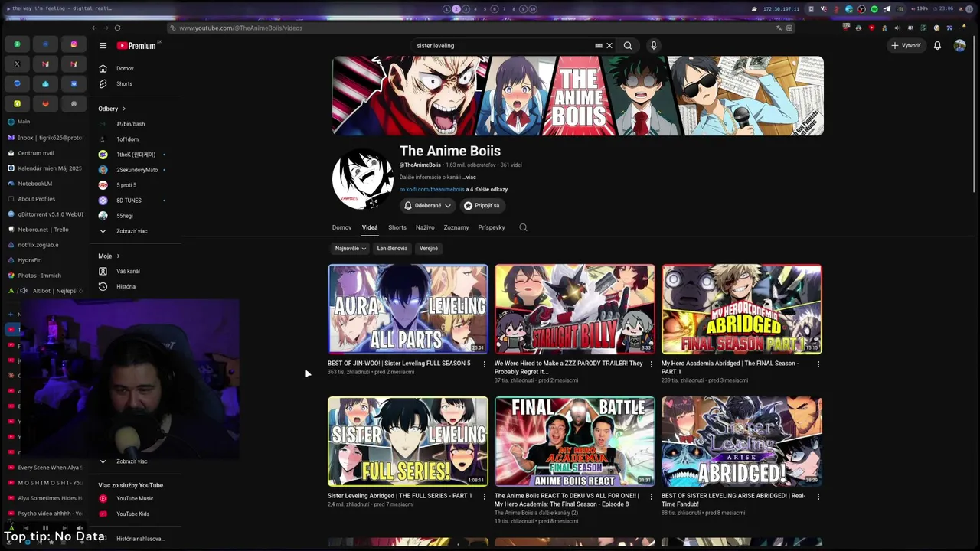Viewport: 980px width, 551px height.
Task: Click the Telegram icon in system tray
Action: pos(887,9)
